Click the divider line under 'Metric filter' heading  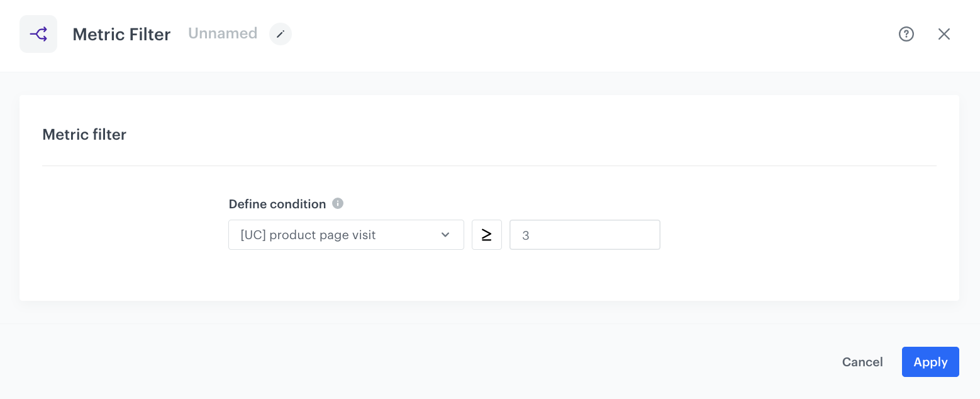[489, 166]
